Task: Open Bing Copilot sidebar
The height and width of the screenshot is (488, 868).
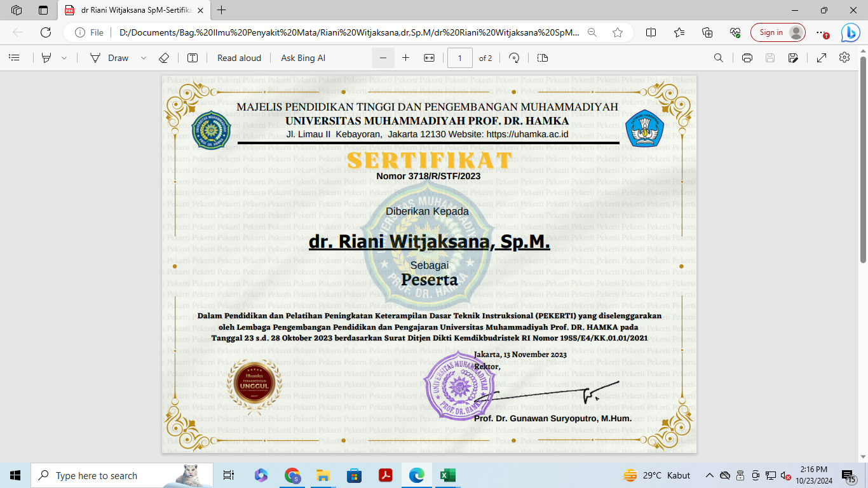Action: coord(850,32)
